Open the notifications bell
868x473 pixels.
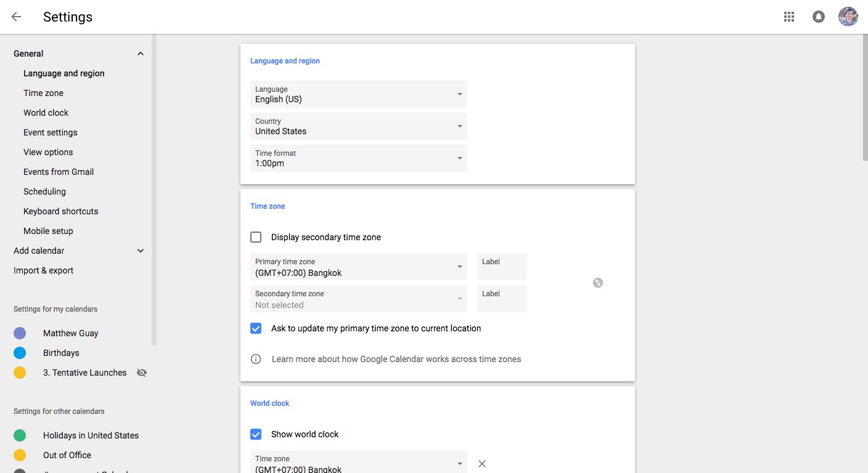(818, 17)
